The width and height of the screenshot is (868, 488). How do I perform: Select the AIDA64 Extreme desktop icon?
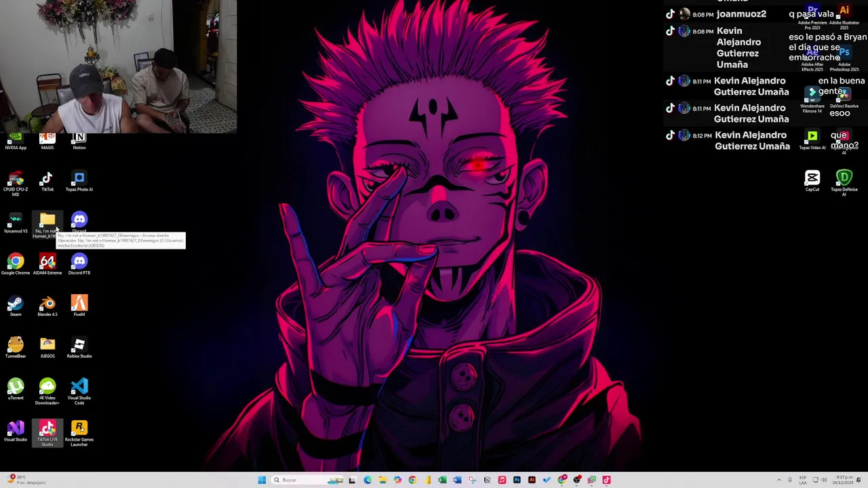tap(47, 265)
